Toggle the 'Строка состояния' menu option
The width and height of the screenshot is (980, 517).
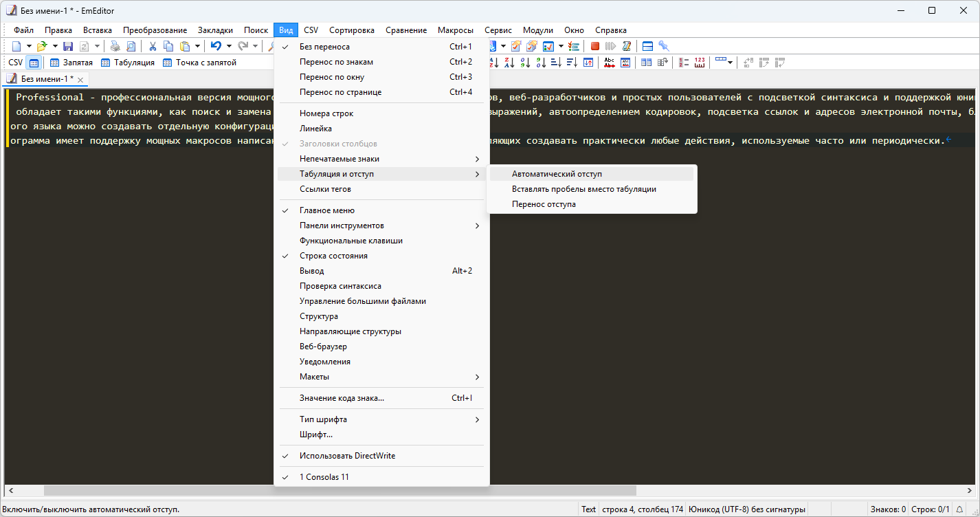[x=333, y=256]
